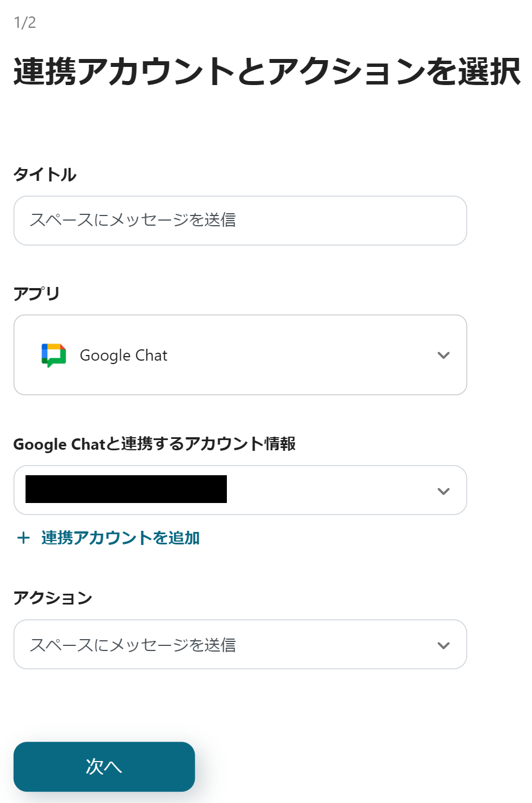Click the Google Chatと連携するアカウント情報 label
Screen dimensions: 532x803
pyautogui.click(x=154, y=443)
